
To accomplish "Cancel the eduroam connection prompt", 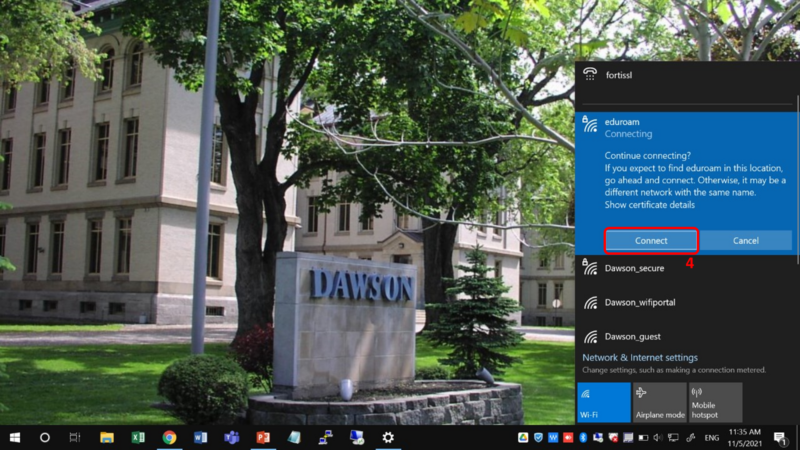I will [745, 240].
